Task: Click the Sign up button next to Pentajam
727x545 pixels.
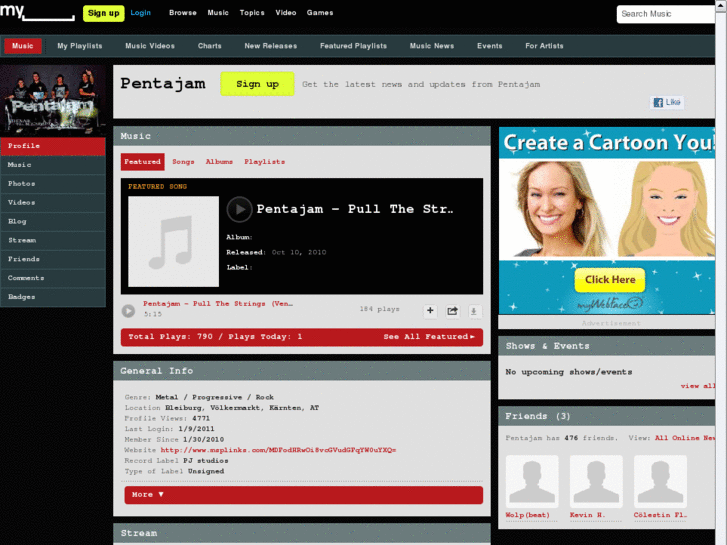Action: pos(257,84)
